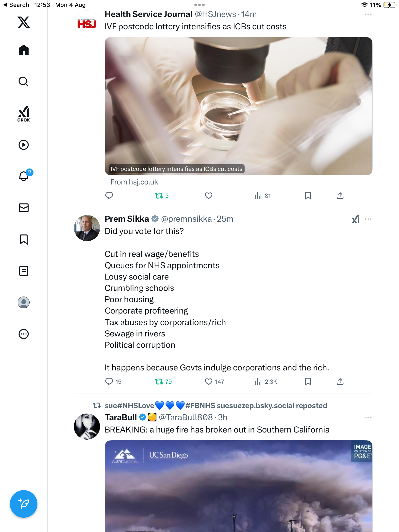399x532 pixels.
Task: Open the hsj.co.uk source link
Action: pos(134,182)
